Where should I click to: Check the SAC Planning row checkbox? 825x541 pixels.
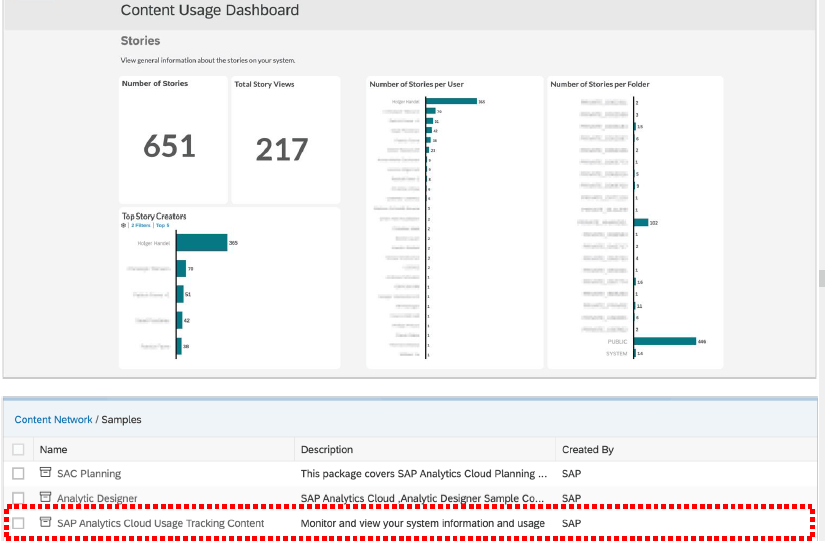pos(18,473)
